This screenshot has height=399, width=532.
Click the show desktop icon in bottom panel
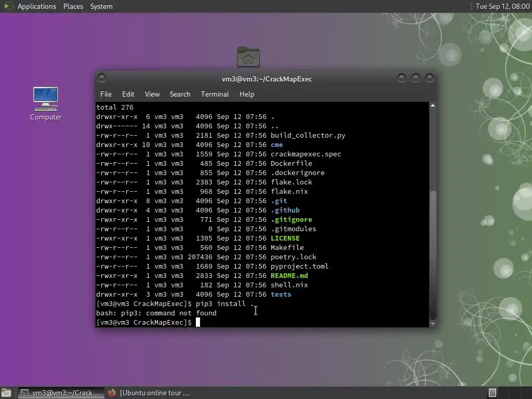pyautogui.click(x=6, y=393)
